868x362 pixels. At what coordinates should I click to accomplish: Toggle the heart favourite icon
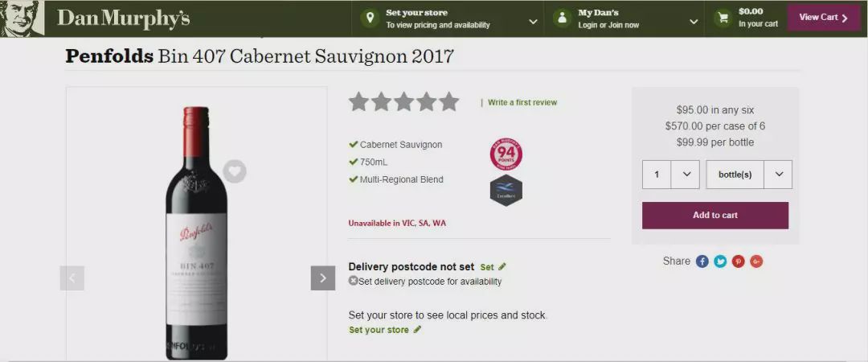(x=235, y=171)
